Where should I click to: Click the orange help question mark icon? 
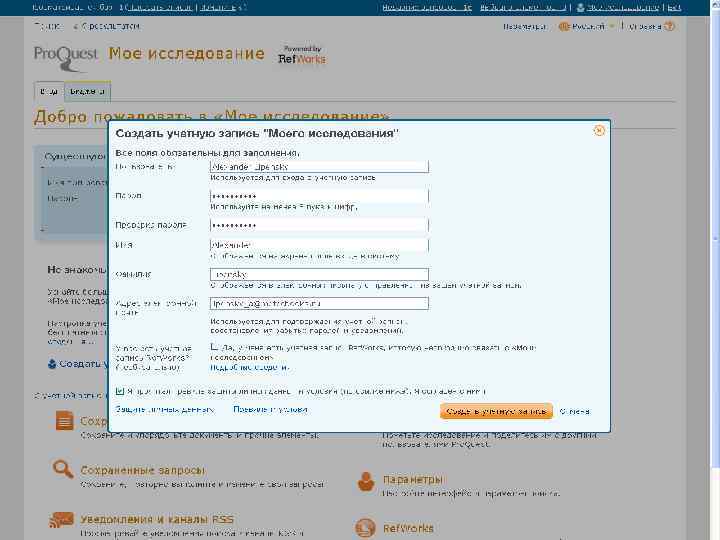[669, 27]
